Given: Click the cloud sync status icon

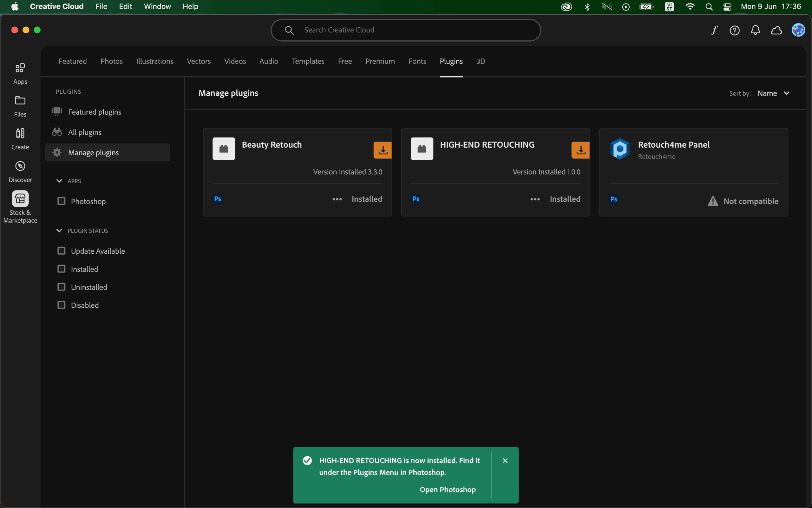Looking at the screenshot, I should coord(776,30).
